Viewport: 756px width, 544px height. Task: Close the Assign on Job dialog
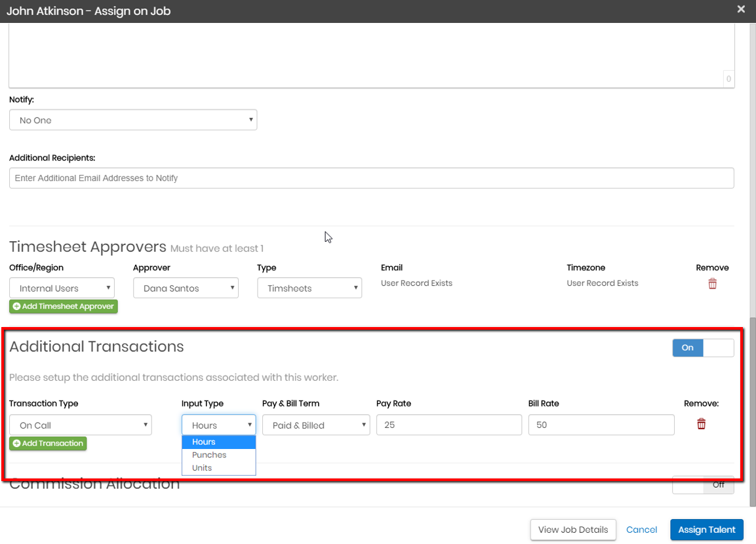[x=741, y=9]
